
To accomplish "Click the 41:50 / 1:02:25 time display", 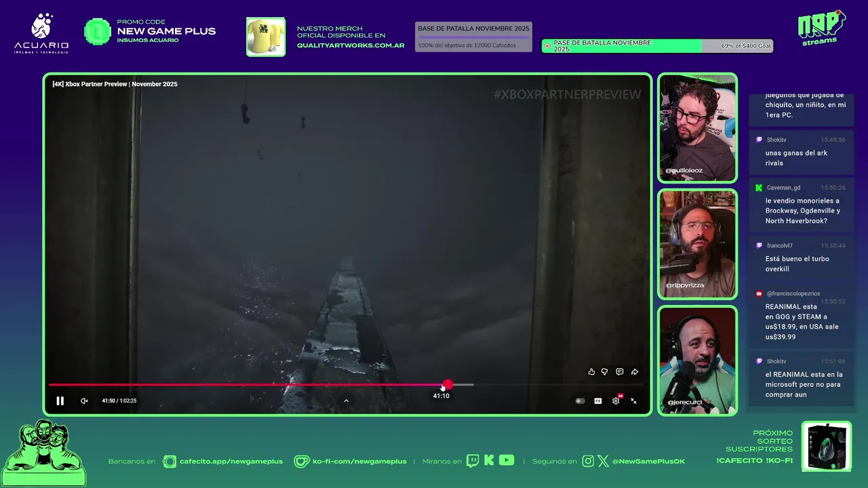I will (x=119, y=401).
